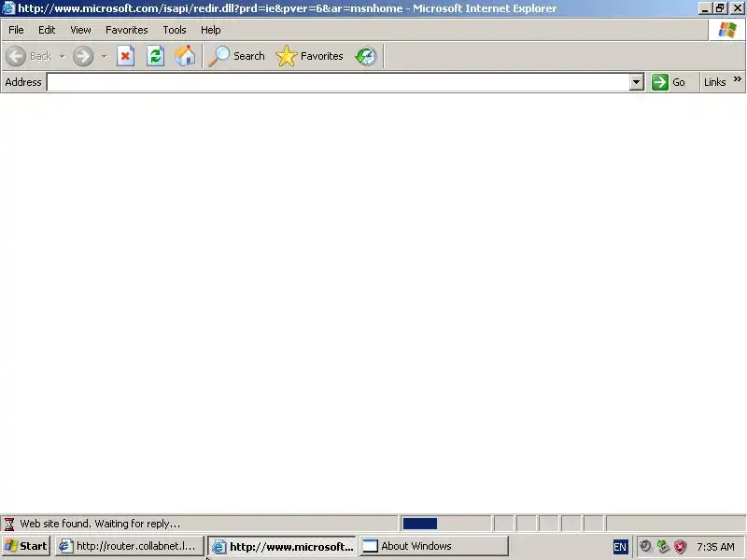747x560 pixels.
Task: Go to the Home page icon
Action: point(185,56)
